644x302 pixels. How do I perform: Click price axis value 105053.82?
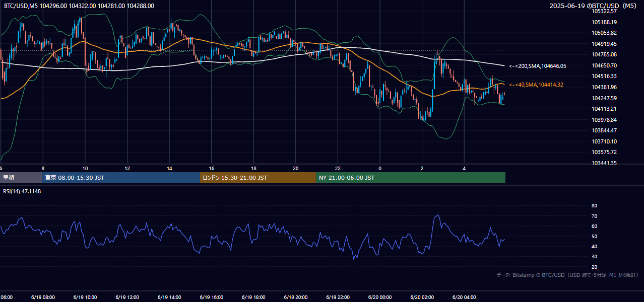tap(604, 33)
